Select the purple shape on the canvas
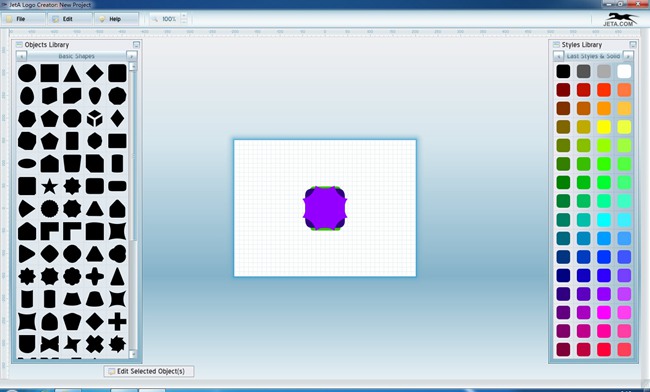 click(325, 208)
